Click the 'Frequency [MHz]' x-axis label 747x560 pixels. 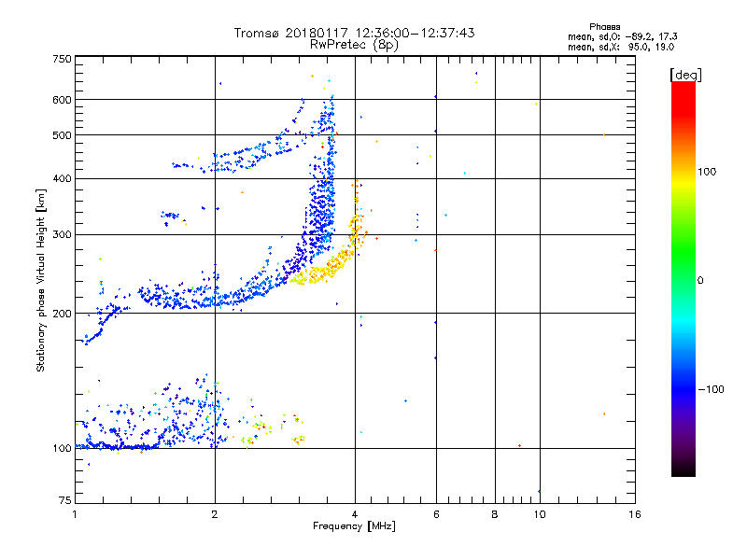coord(354,526)
